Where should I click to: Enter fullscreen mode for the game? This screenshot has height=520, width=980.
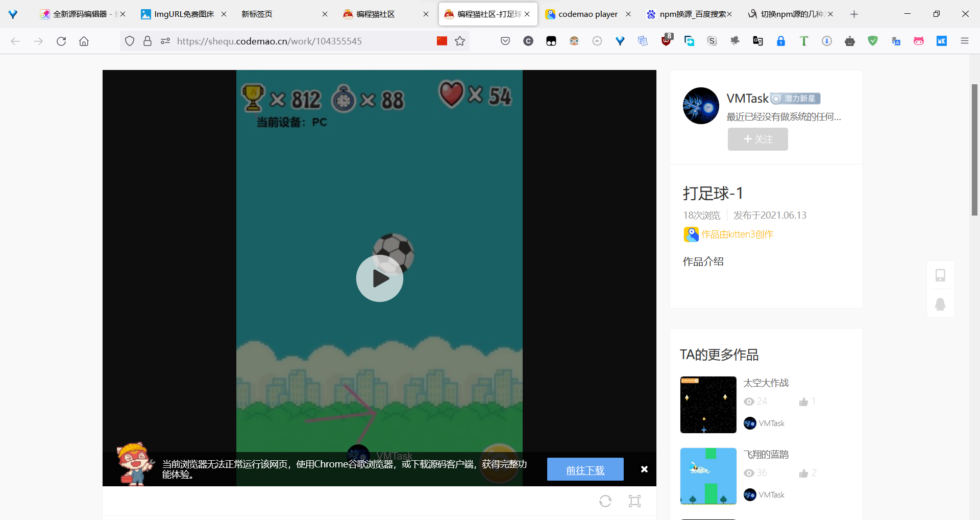pos(634,501)
